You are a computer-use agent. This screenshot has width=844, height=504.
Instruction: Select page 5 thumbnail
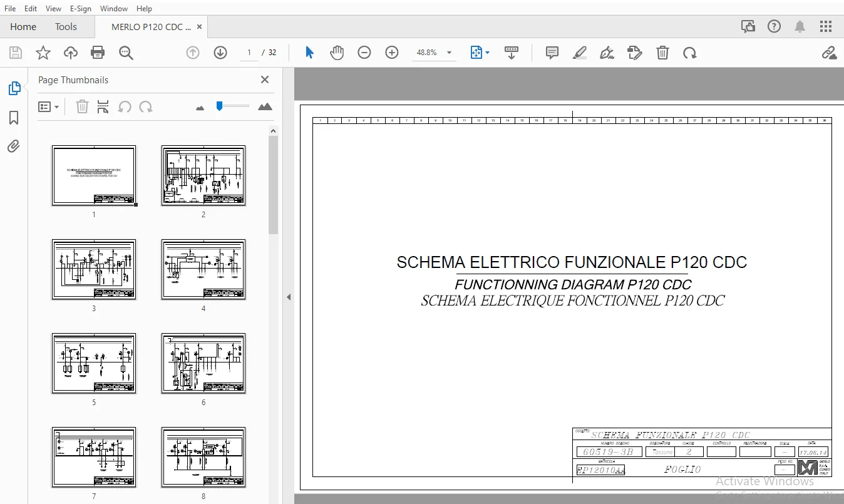(94, 363)
